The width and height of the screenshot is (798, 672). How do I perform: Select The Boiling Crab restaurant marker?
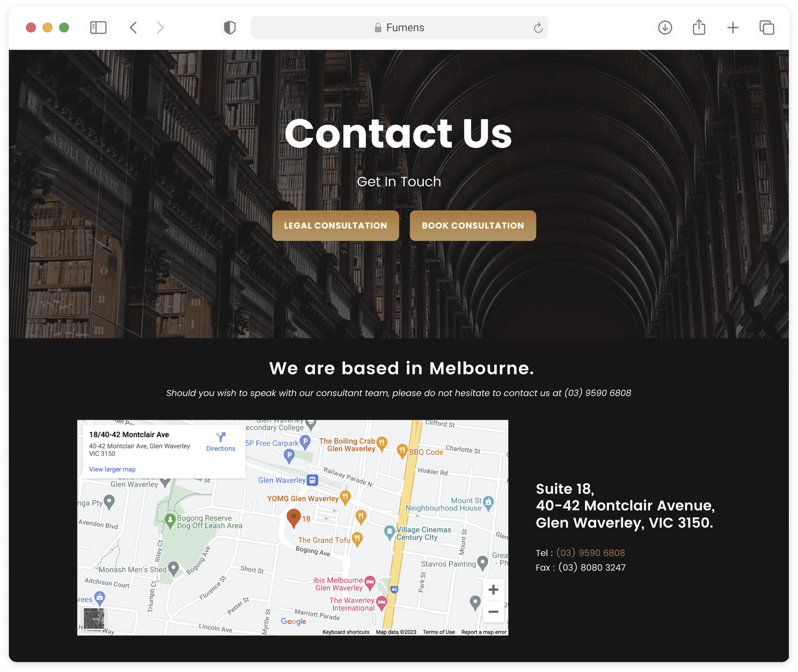382,443
